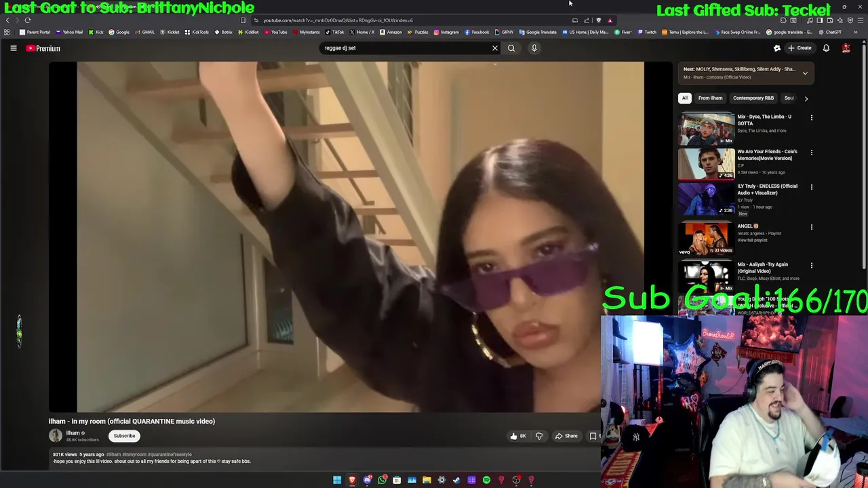
Task: Open the Kick bookmark
Action: [x=96, y=32]
